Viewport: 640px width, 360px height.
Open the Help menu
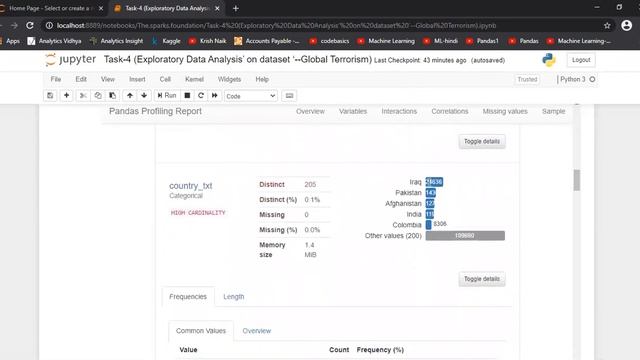pyautogui.click(x=262, y=79)
